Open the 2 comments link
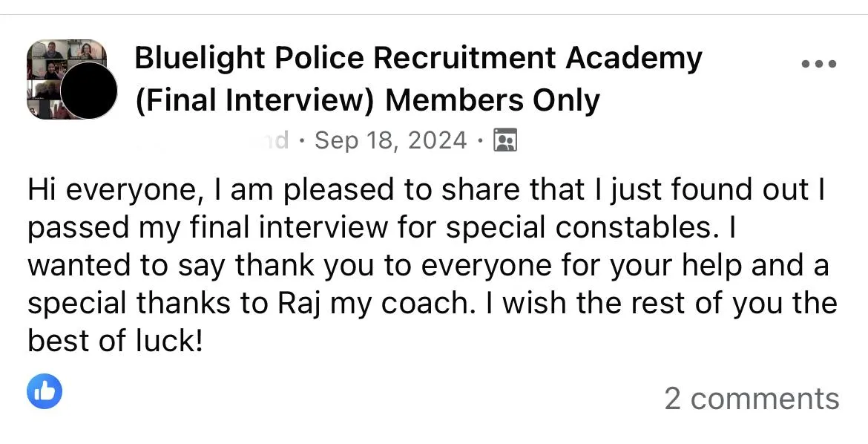868x444 pixels. (x=752, y=399)
